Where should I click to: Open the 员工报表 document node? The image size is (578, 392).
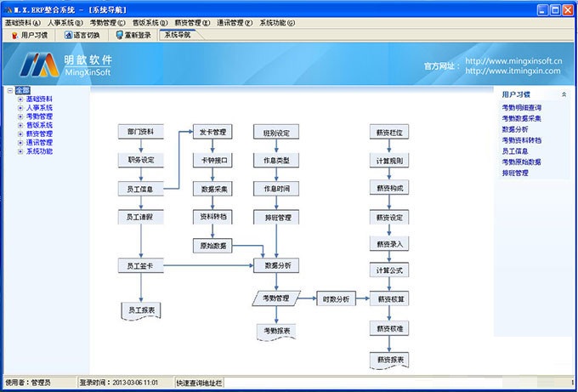(141, 310)
